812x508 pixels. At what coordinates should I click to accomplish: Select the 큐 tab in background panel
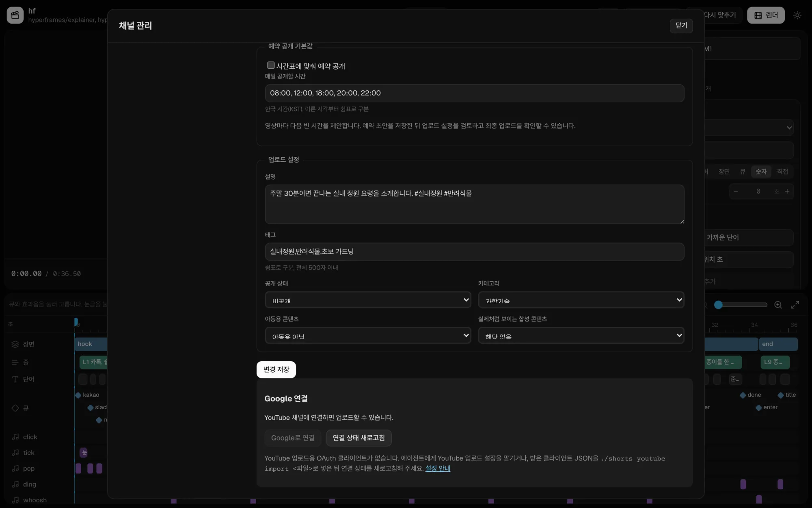(x=743, y=172)
